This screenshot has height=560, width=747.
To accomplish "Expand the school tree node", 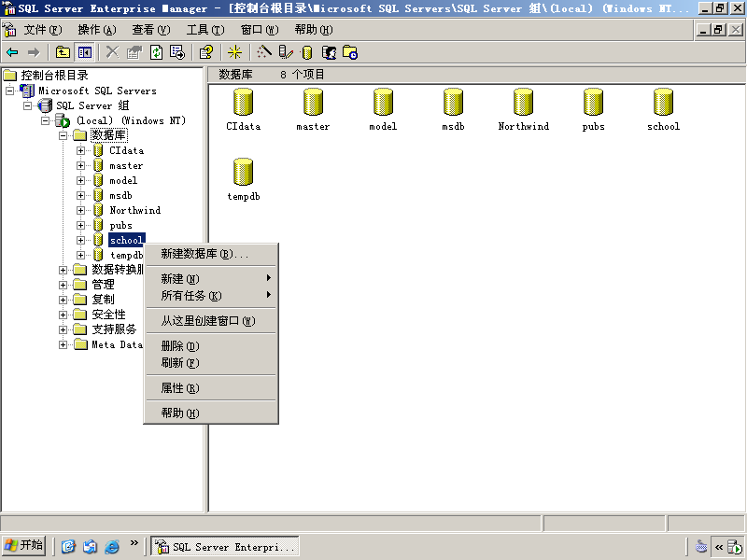I will [80, 240].
